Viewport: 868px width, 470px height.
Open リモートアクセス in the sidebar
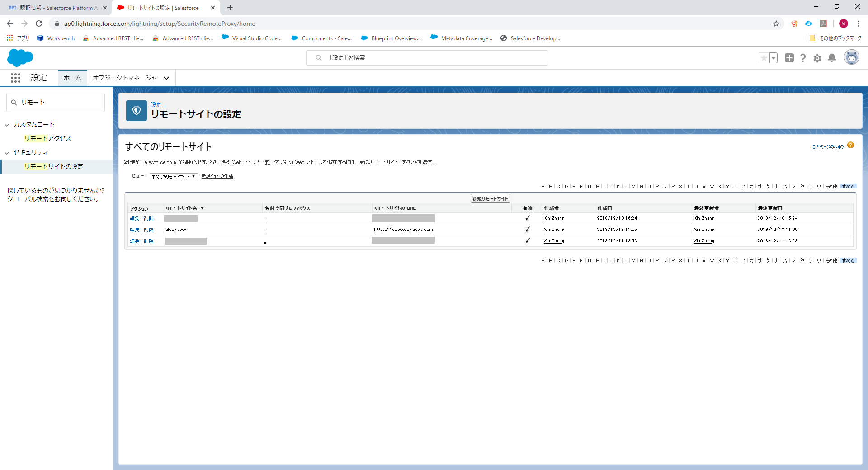pos(48,138)
